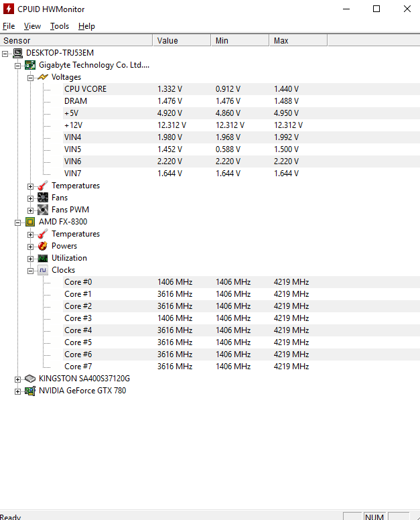The height and width of the screenshot is (520, 420).
Task: Collapse the DESKTOP-TRJ53EM root node
Action: pyautogui.click(x=5, y=54)
